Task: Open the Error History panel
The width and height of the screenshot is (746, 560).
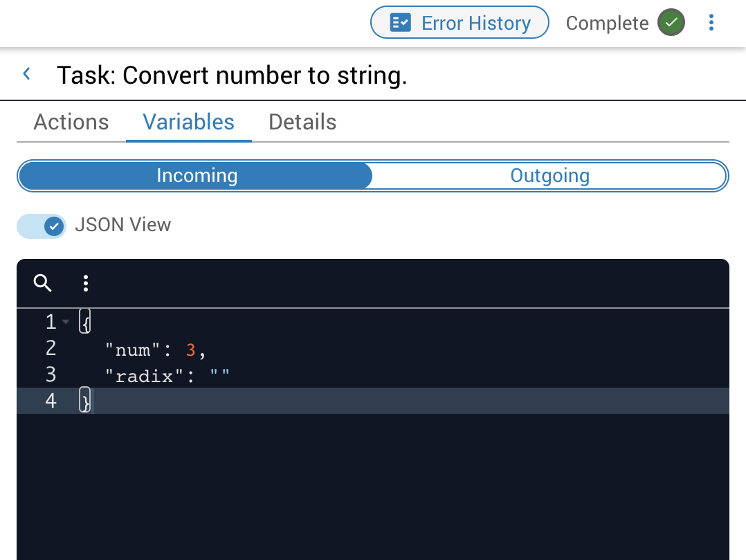Action: 460,23
